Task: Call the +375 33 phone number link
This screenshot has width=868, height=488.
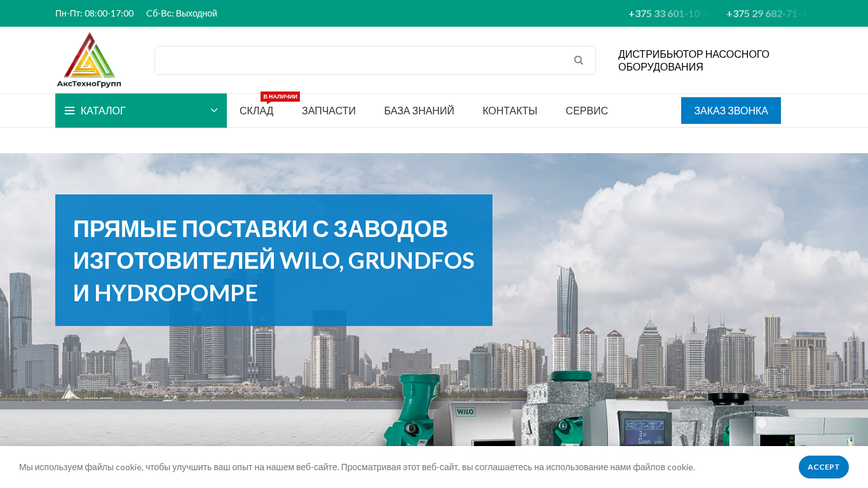Action: pyautogui.click(x=669, y=13)
